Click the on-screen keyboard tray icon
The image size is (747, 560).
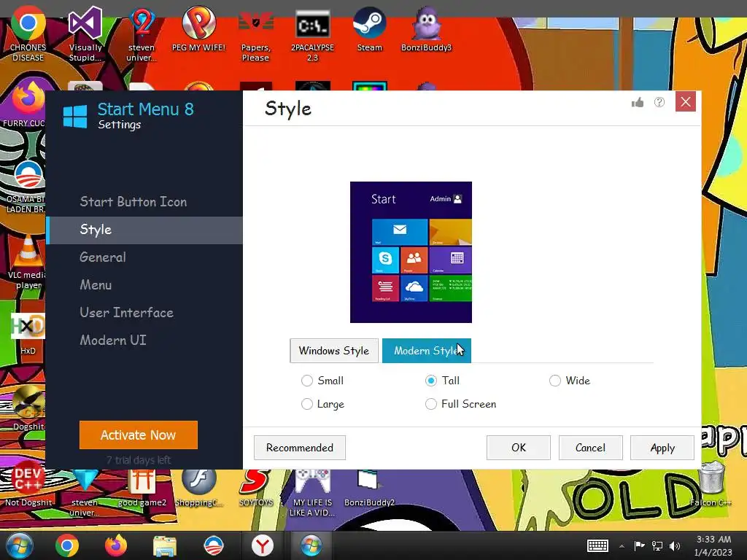click(597, 545)
